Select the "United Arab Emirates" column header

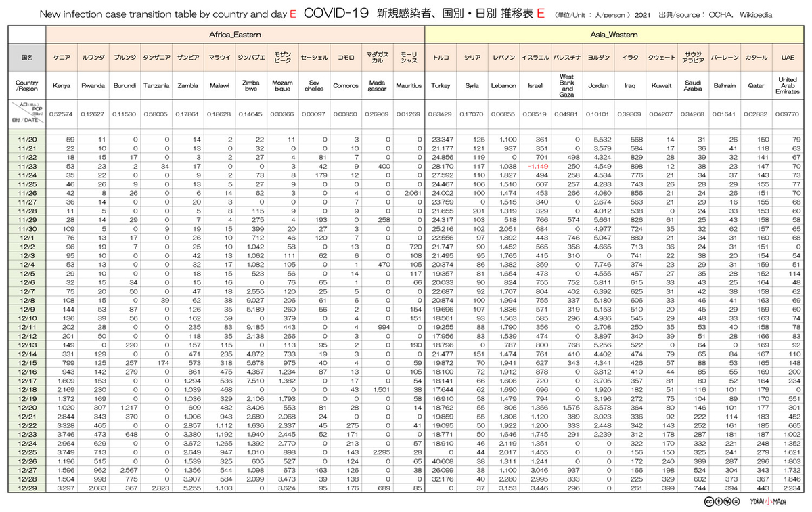coord(788,87)
